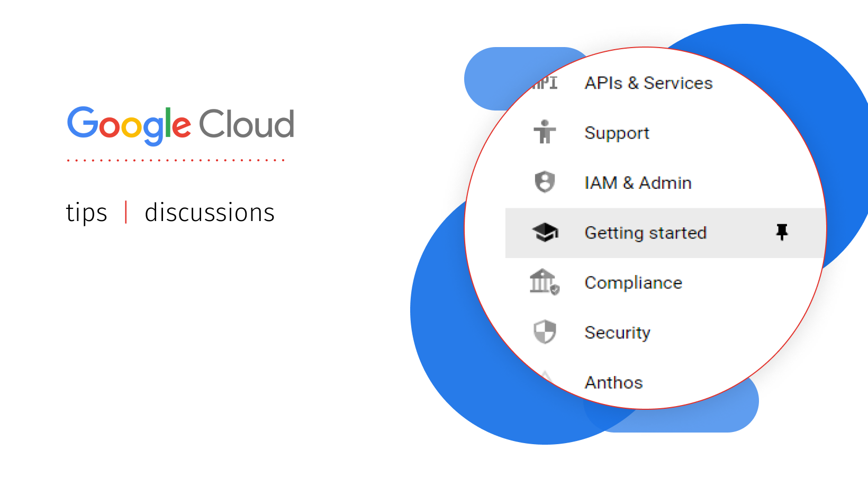Click the "tips" text
Image resolution: width=868 pixels, height=487 pixels.
click(86, 213)
